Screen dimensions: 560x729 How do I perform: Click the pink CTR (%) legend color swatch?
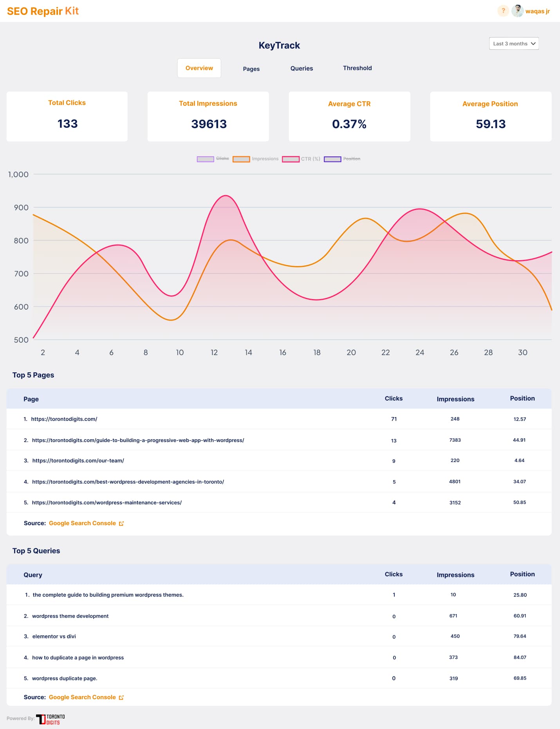(291, 159)
